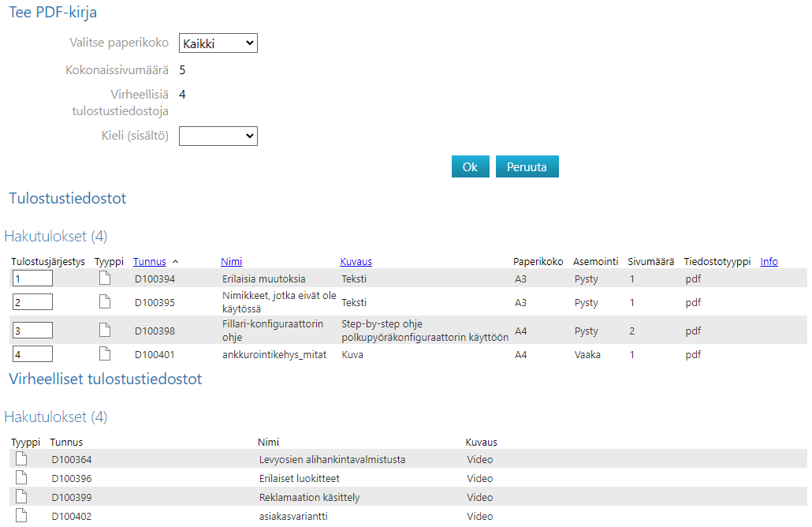Click document icon for D100398 row
The width and height of the screenshot is (812, 527).
[104, 330]
